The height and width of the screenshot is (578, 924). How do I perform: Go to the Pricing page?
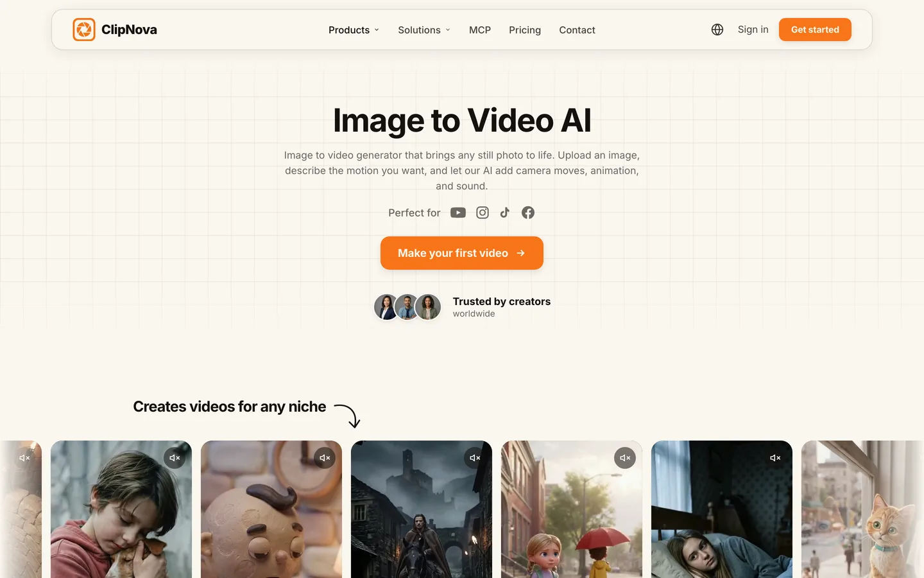525,30
